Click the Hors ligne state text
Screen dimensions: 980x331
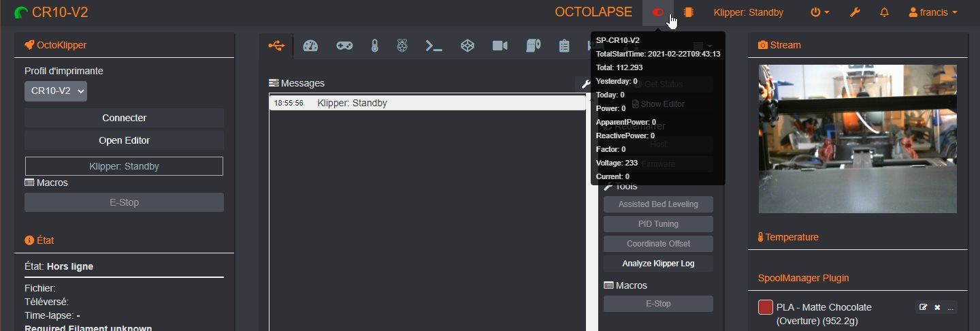coord(70,266)
